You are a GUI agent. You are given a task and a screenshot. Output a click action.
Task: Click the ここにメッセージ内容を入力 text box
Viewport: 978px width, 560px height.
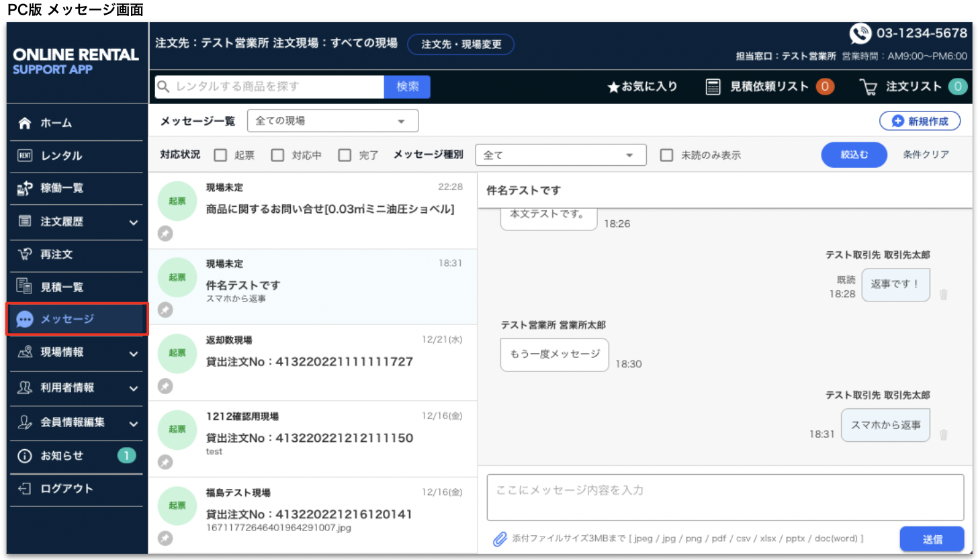[x=725, y=498]
